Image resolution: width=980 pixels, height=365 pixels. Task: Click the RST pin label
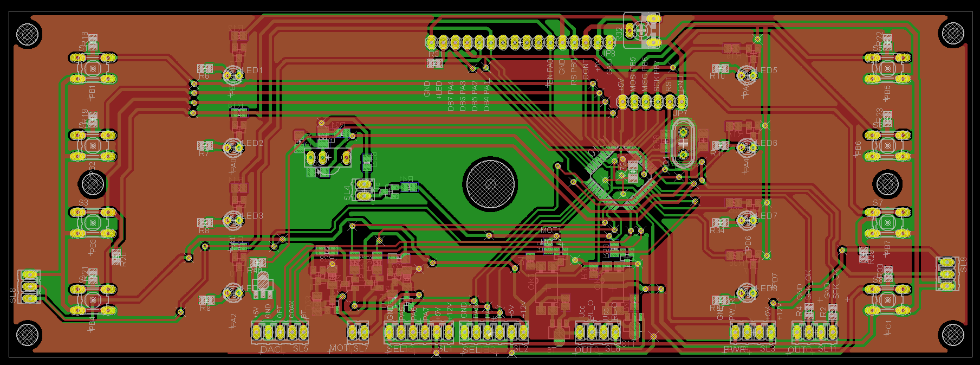tap(669, 84)
